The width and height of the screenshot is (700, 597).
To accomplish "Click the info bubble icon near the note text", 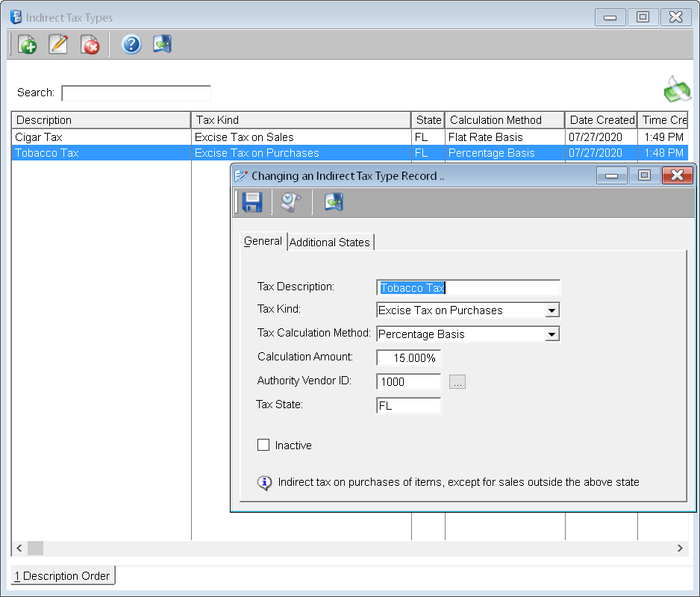I will [264, 483].
